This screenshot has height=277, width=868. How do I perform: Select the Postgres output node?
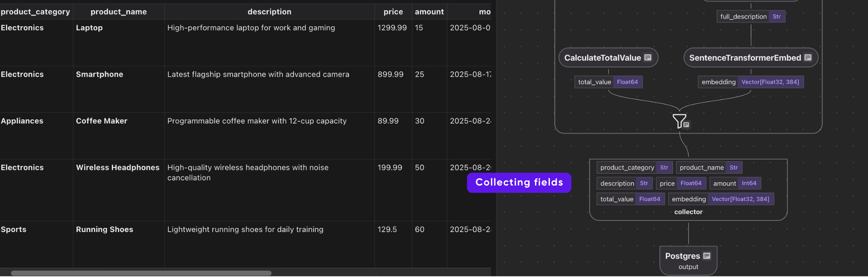(688, 260)
